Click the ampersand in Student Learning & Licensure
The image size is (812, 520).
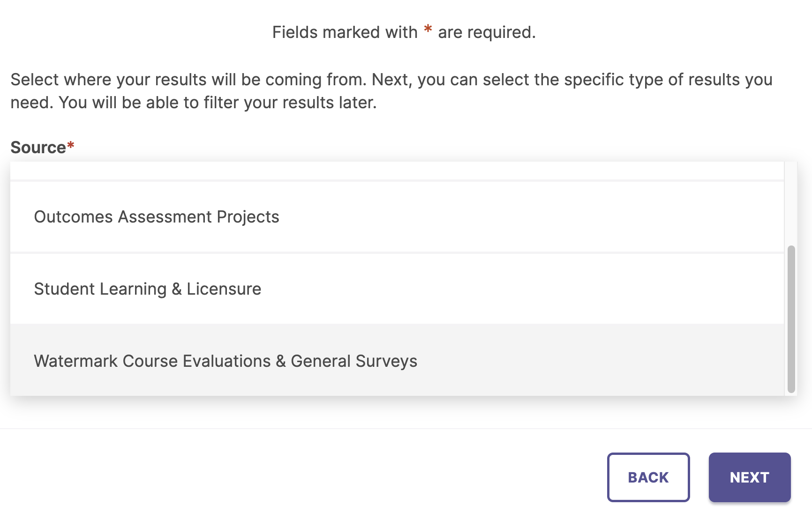[x=177, y=289]
